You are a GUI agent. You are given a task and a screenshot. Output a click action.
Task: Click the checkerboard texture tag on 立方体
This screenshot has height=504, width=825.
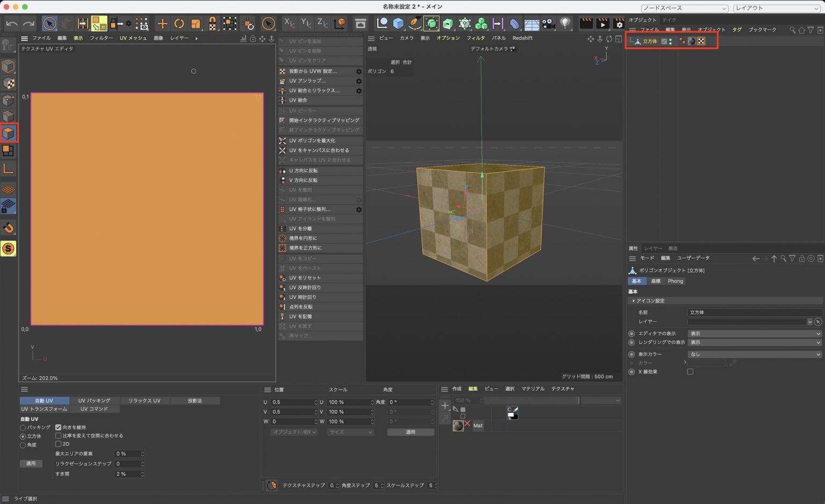click(x=701, y=41)
